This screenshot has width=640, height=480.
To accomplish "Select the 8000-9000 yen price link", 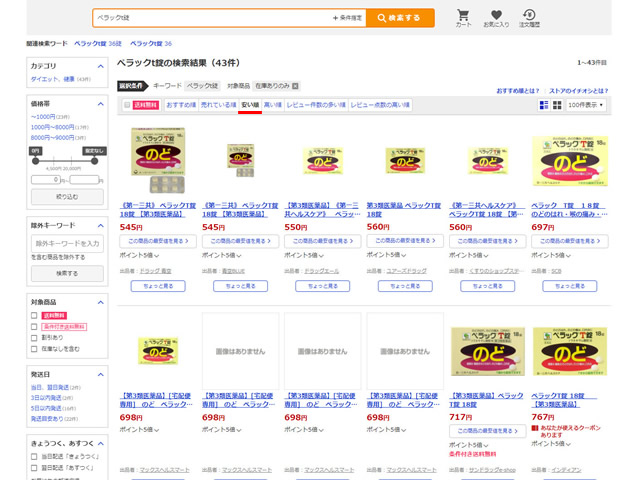I will [x=53, y=138].
